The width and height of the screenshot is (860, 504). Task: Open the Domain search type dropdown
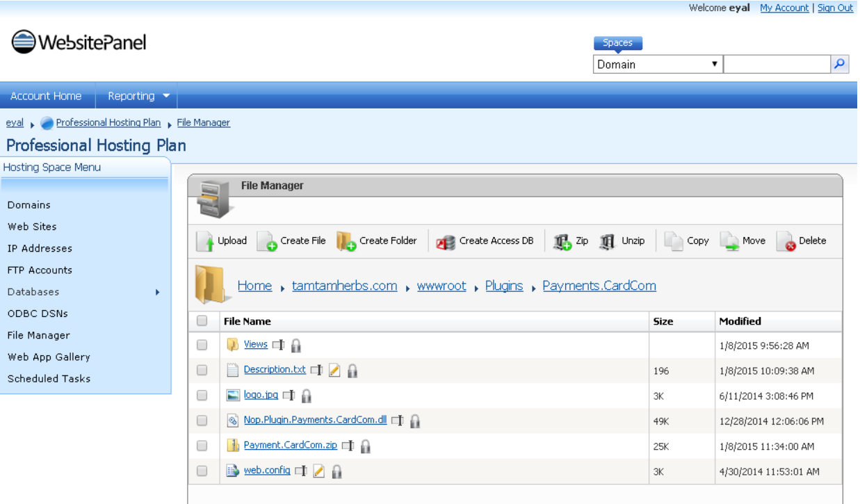pos(658,65)
